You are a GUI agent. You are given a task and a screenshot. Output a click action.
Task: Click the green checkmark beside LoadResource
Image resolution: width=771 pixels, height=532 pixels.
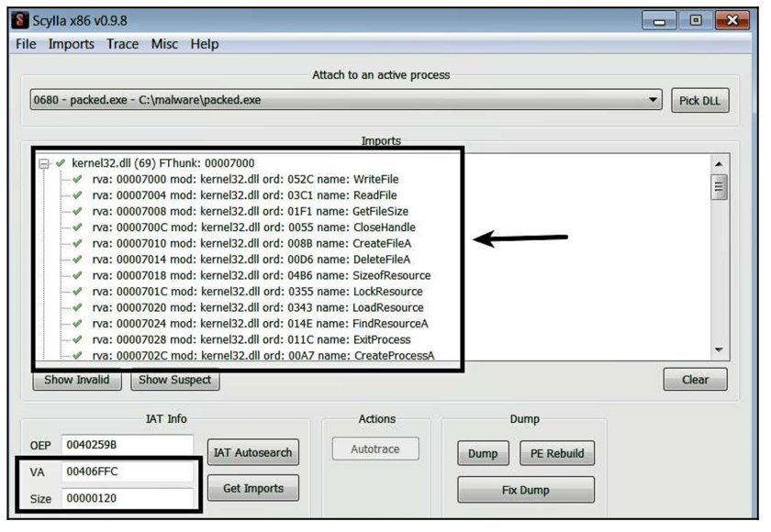tap(77, 307)
